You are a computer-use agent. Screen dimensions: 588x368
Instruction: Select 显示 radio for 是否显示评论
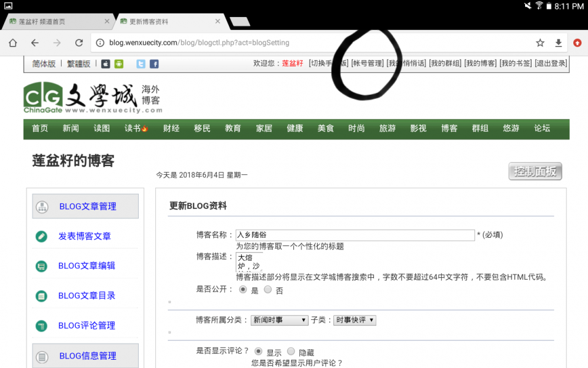[258, 352]
